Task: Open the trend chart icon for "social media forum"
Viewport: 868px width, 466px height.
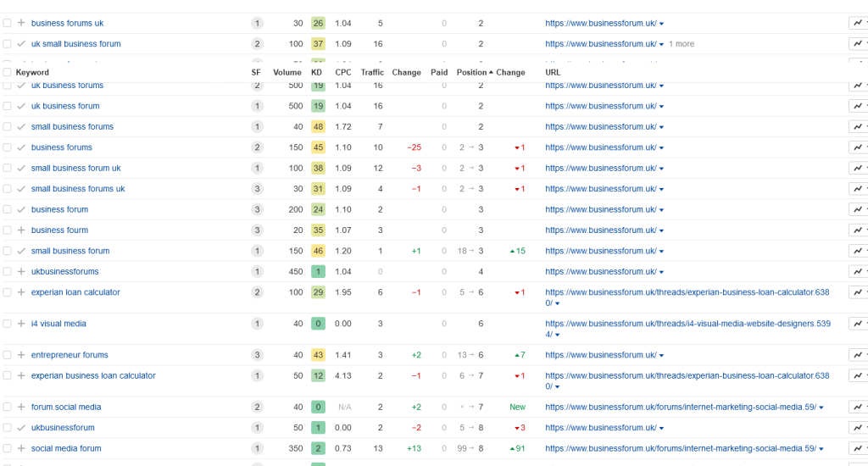Action: (858, 448)
